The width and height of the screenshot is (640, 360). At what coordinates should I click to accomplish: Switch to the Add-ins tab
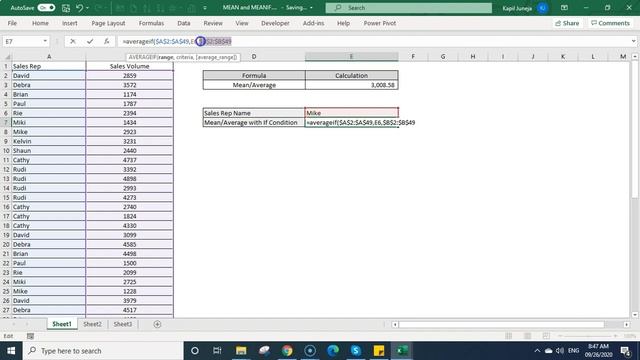pos(313,23)
